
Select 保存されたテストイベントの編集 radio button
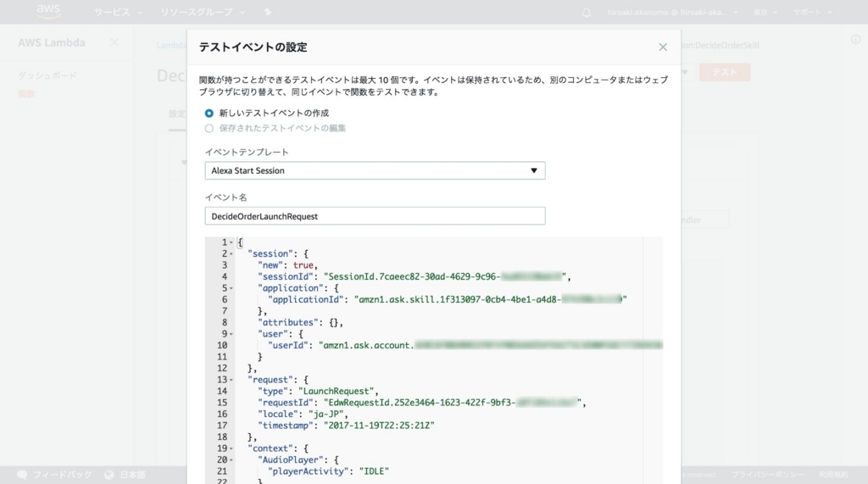[x=209, y=128]
